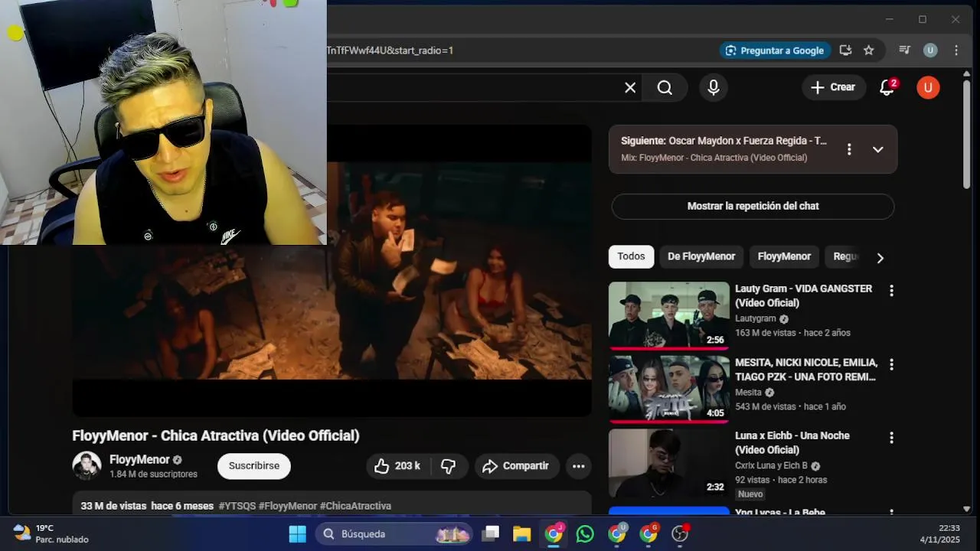Open Windows Start menu

[297, 534]
